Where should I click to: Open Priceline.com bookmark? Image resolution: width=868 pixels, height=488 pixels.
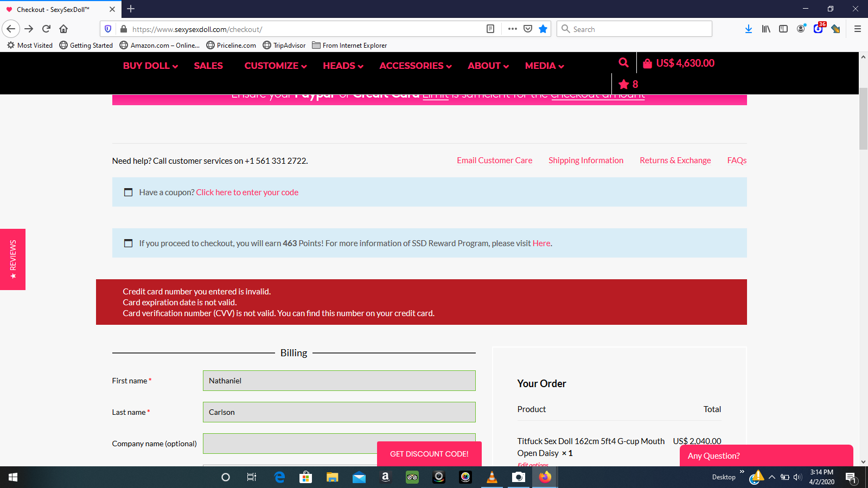231,46
